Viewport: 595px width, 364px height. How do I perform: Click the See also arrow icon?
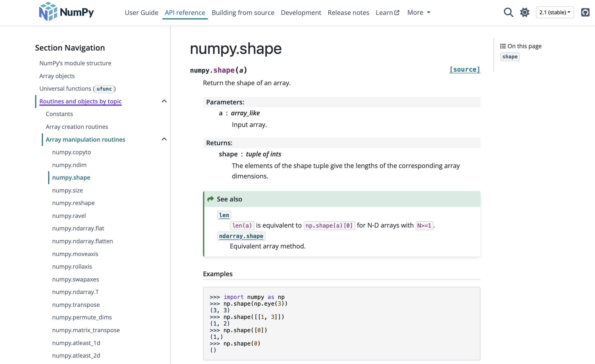[211, 199]
